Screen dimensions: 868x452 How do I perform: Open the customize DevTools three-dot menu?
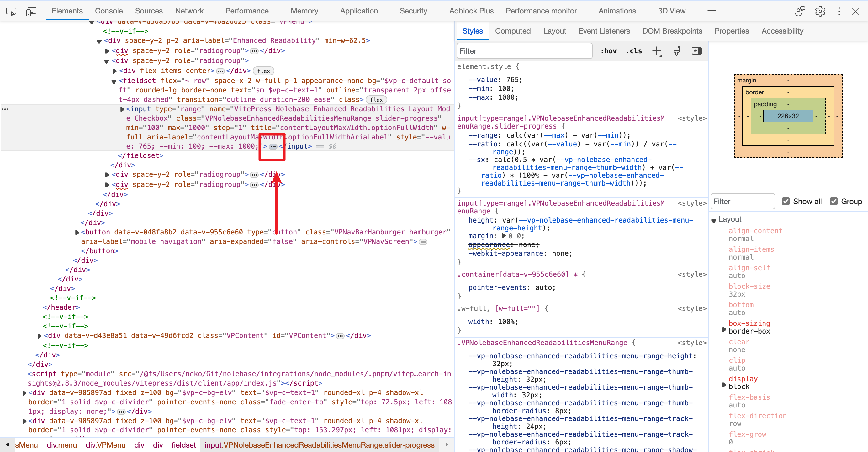[x=839, y=11]
